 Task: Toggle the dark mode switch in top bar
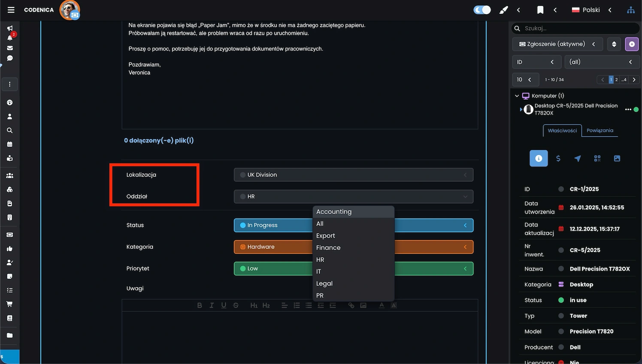(x=482, y=9)
